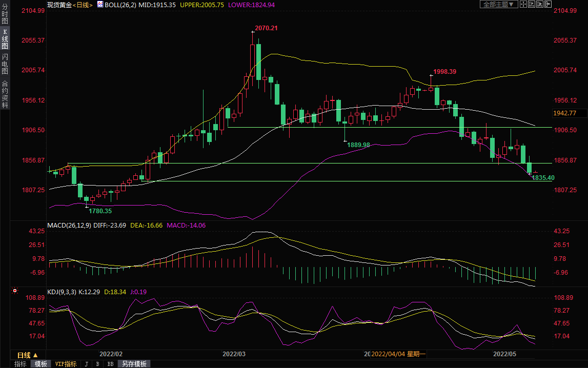Click the BOLL indicator chart icon
This screenshot has width=588, height=368.
tap(100, 5)
